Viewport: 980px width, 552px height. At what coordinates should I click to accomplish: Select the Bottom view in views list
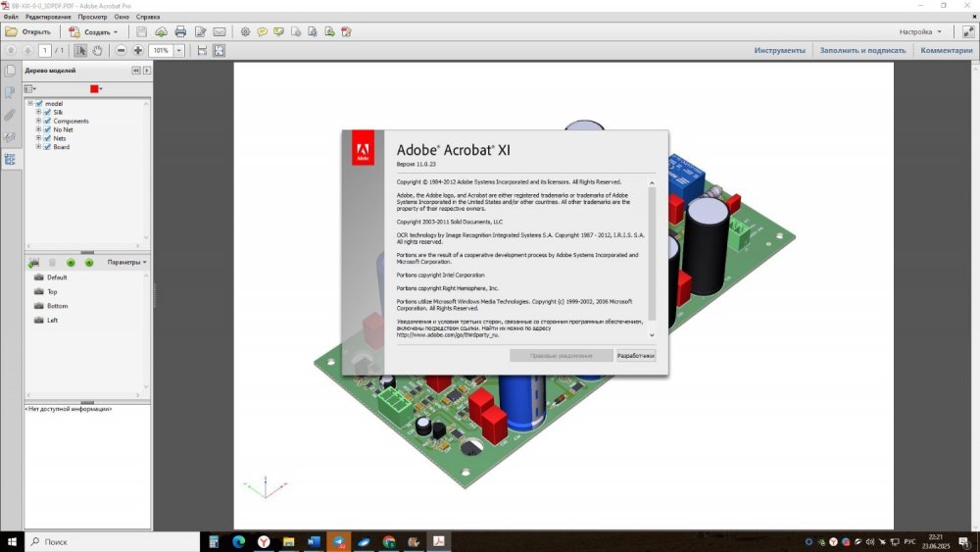coord(58,306)
